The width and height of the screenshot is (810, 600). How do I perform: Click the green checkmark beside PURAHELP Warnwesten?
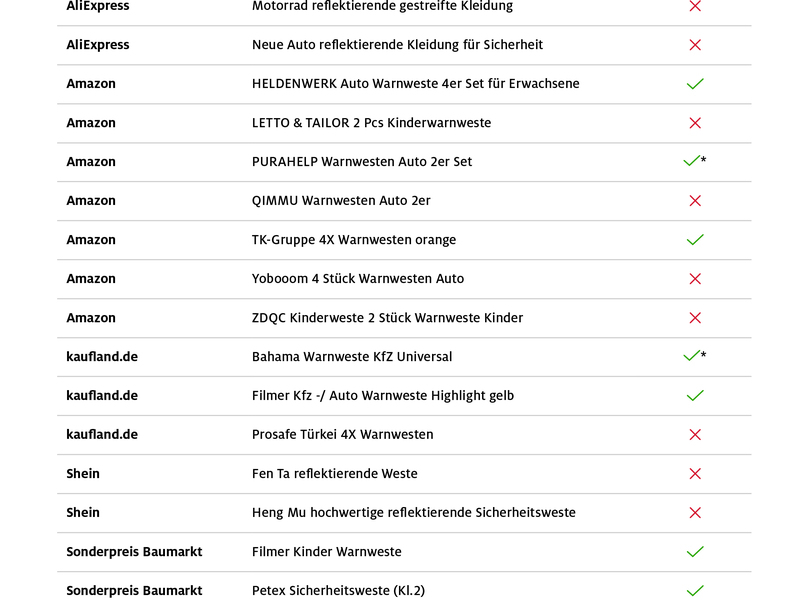691,161
